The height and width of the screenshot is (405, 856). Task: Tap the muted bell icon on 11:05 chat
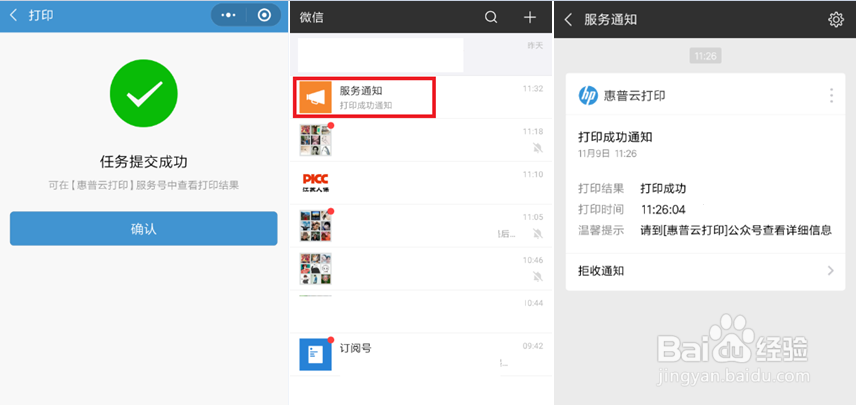click(538, 234)
